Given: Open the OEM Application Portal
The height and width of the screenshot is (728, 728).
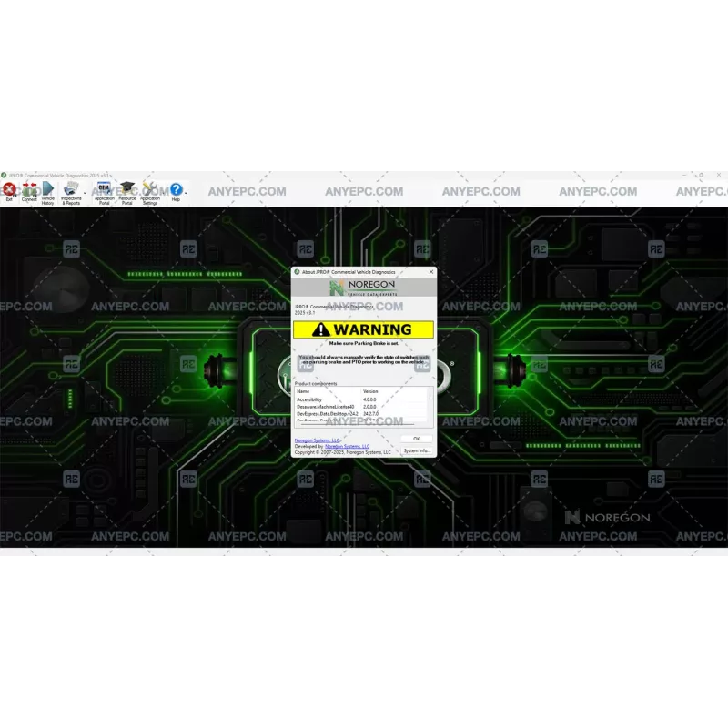Looking at the screenshot, I should (103, 188).
